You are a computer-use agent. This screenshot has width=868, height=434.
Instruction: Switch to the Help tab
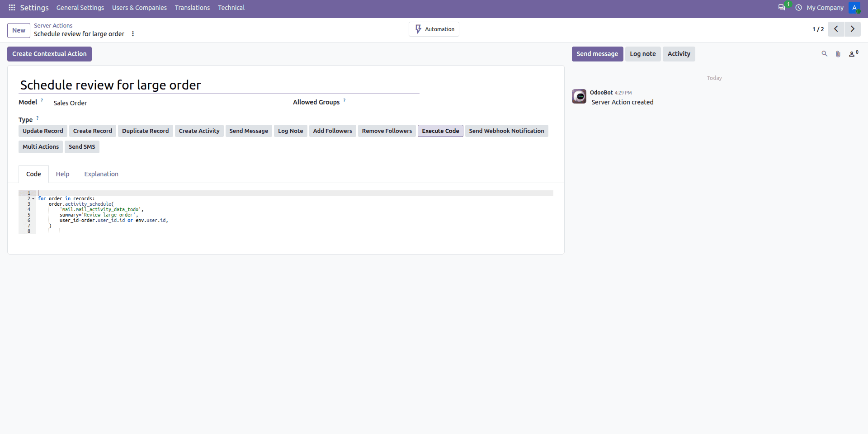pyautogui.click(x=63, y=174)
